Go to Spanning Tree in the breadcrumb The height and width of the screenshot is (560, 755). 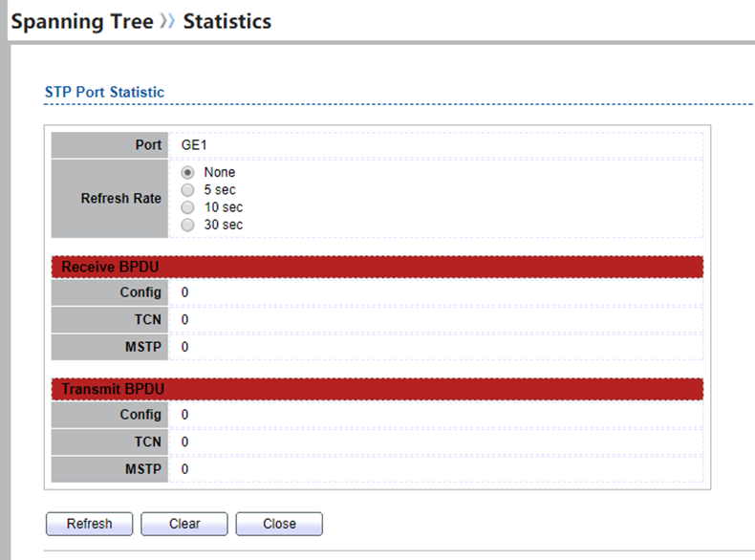[x=82, y=21]
